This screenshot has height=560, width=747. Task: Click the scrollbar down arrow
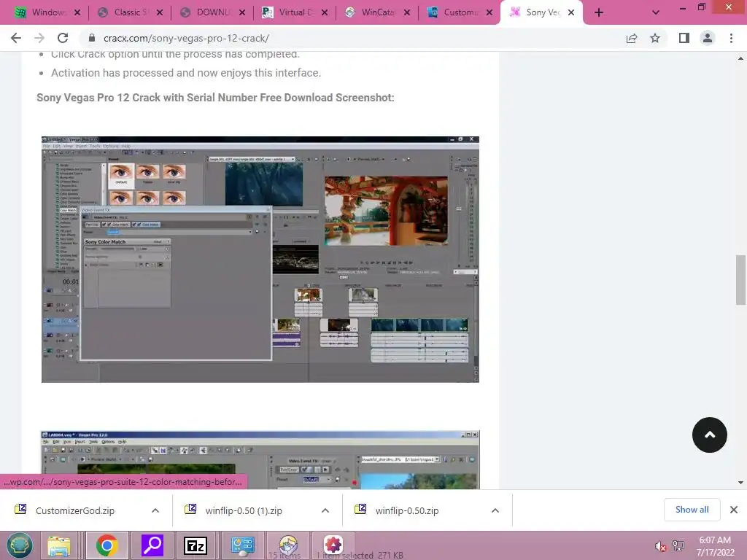740,483
